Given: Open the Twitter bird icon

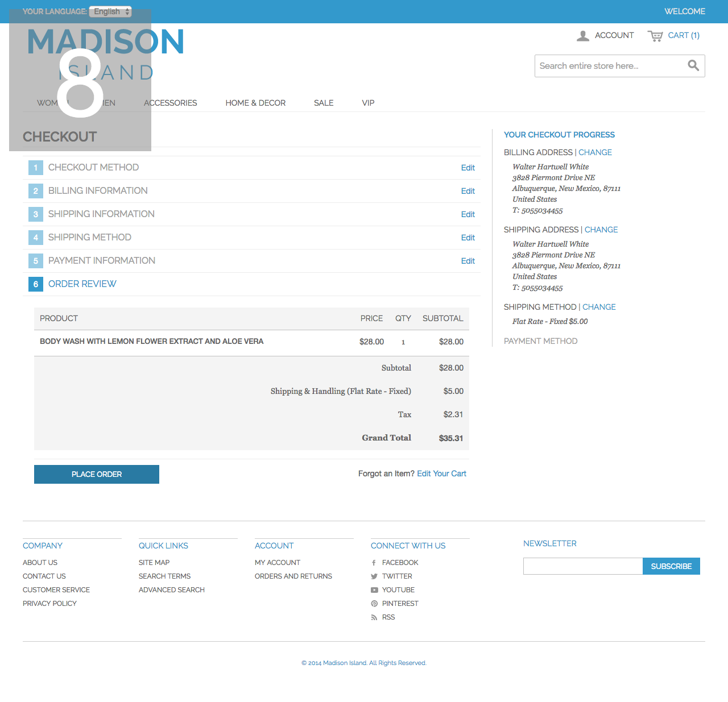Looking at the screenshot, I should point(374,576).
